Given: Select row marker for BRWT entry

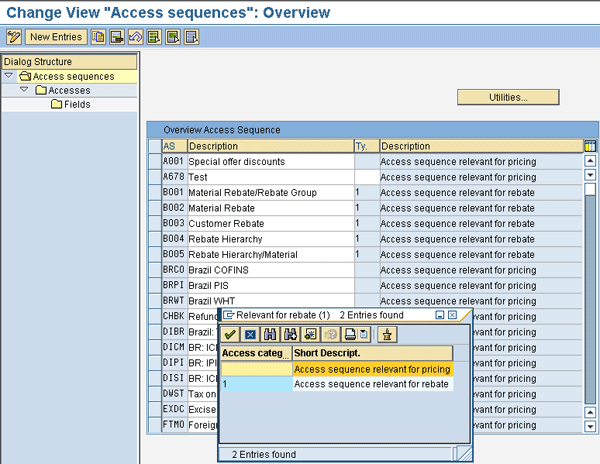Looking at the screenshot, I should 155,301.
